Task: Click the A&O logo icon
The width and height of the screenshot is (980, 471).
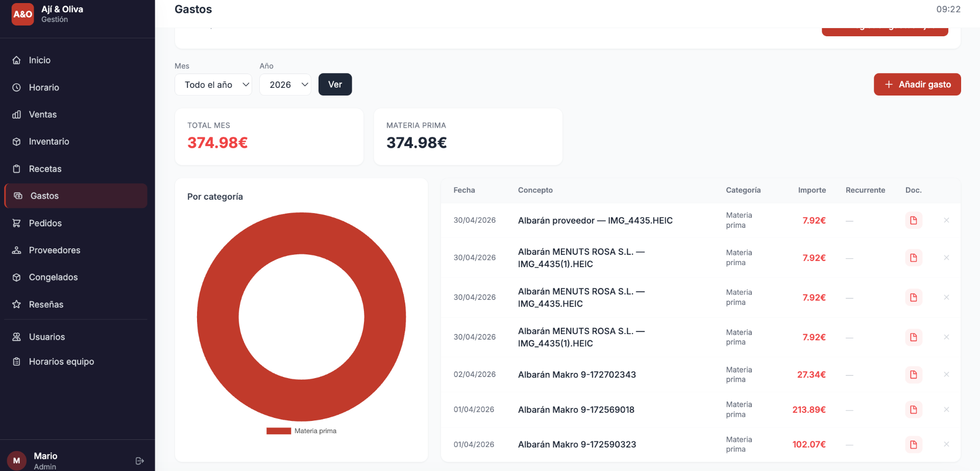Action: point(22,14)
